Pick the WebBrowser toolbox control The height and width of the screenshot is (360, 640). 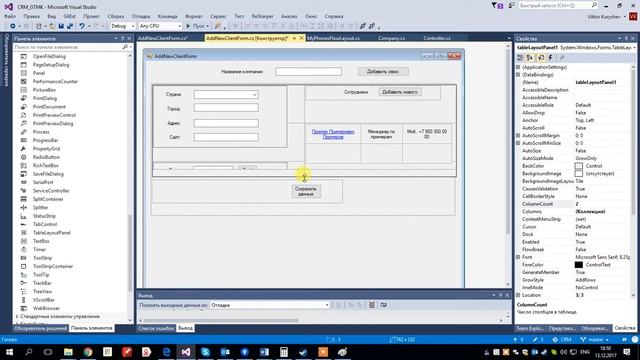(46, 308)
